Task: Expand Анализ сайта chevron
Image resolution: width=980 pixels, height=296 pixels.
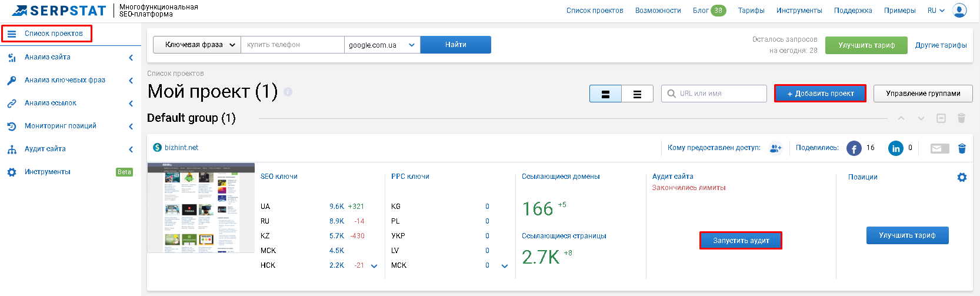Action: pyautogui.click(x=131, y=58)
